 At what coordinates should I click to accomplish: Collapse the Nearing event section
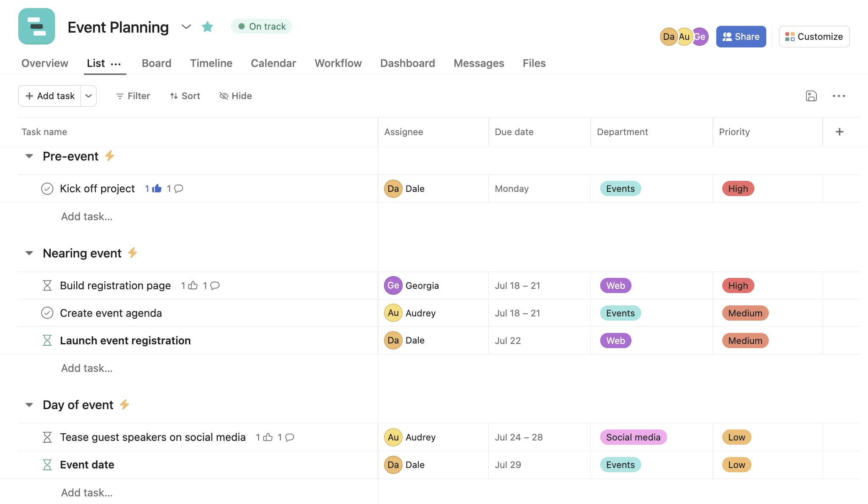28,252
